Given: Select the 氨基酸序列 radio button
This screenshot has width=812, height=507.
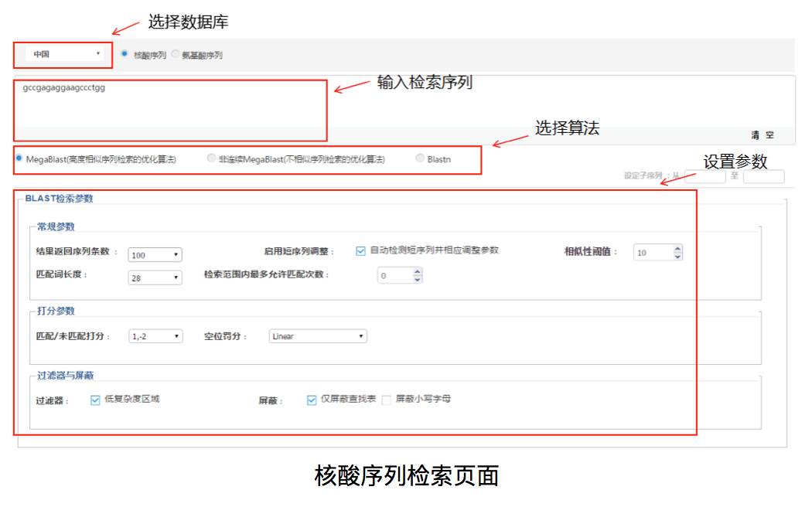Looking at the screenshot, I should (175, 54).
